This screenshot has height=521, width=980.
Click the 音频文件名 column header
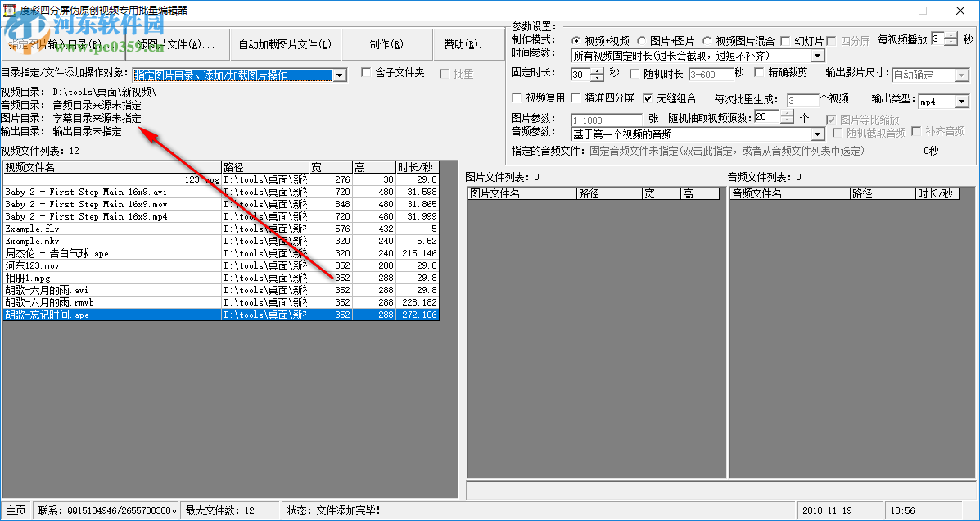[789, 194]
